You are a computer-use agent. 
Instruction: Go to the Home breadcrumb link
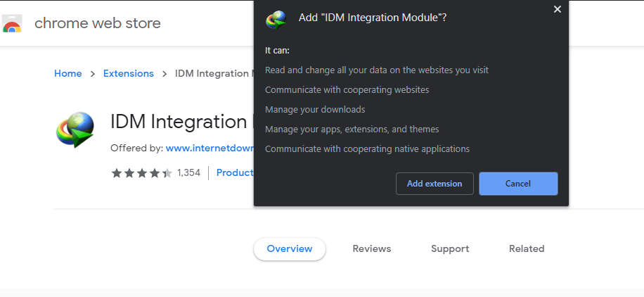coord(68,73)
